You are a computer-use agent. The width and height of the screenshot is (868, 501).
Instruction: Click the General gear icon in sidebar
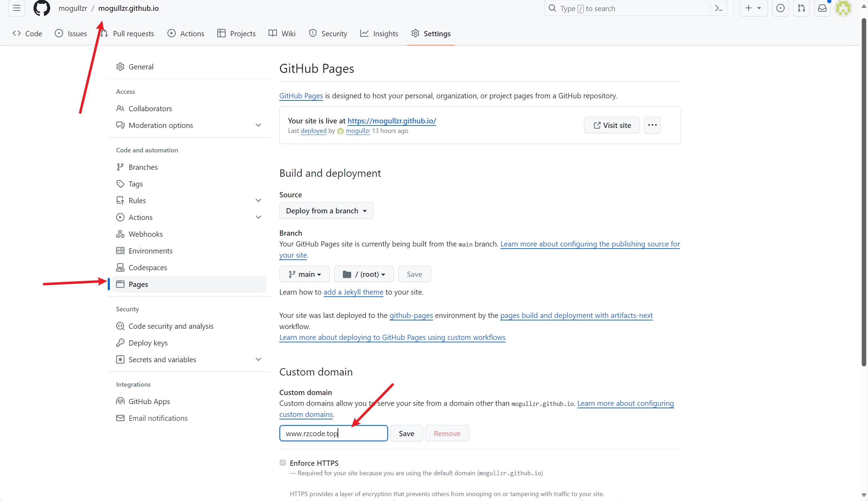click(x=120, y=67)
